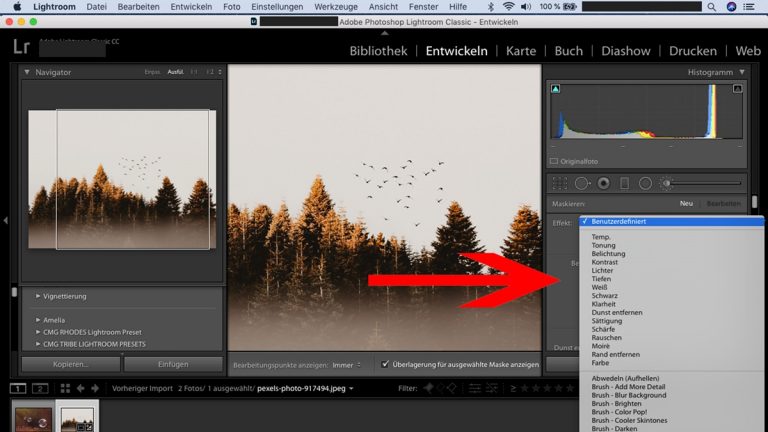Viewport: 768px width, 432px height.
Task: Click the Navigator preview image
Action: coord(121,179)
